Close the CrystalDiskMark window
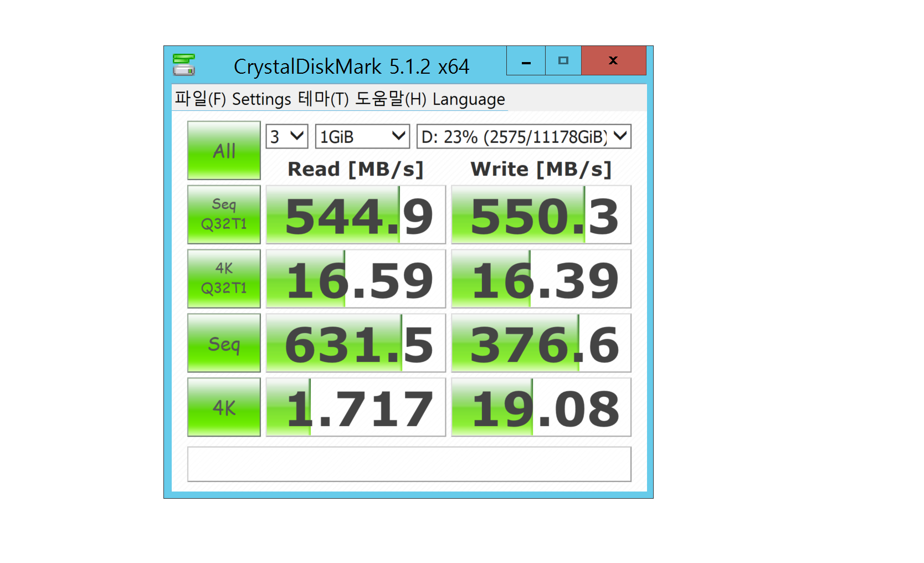This screenshot has height=563, width=924. [614, 60]
